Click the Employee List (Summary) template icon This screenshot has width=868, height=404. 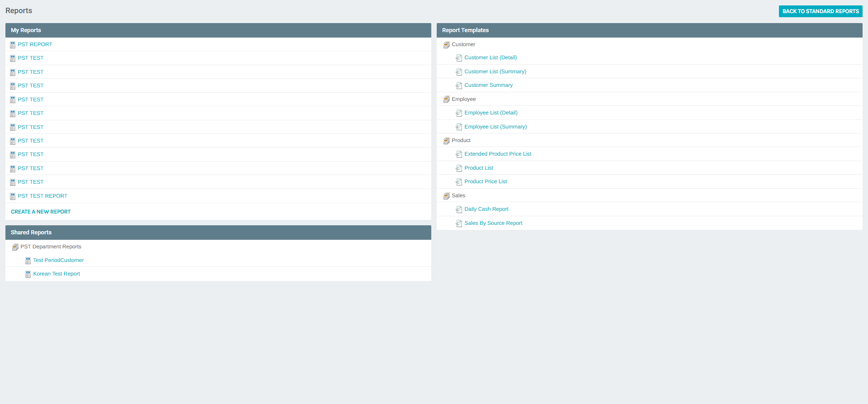pyautogui.click(x=459, y=127)
